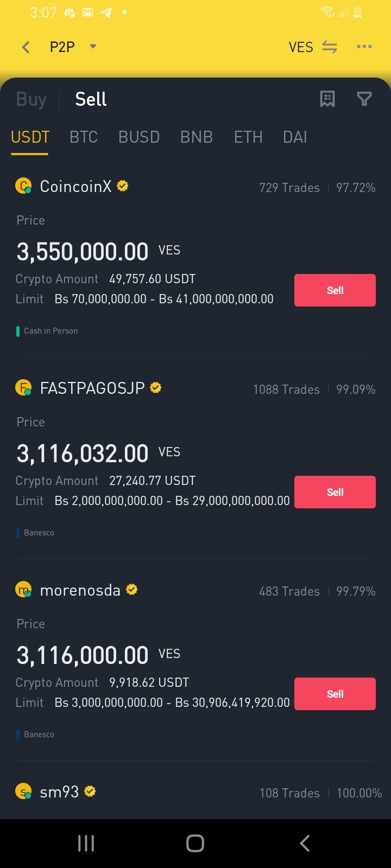Open FASTPAGOSJP merchant profile name
The image size is (391, 868).
[x=92, y=388]
